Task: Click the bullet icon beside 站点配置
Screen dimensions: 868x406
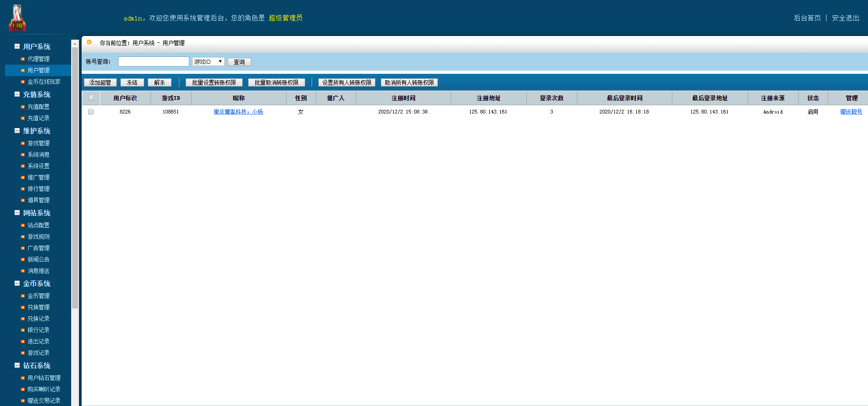Action: tap(23, 225)
